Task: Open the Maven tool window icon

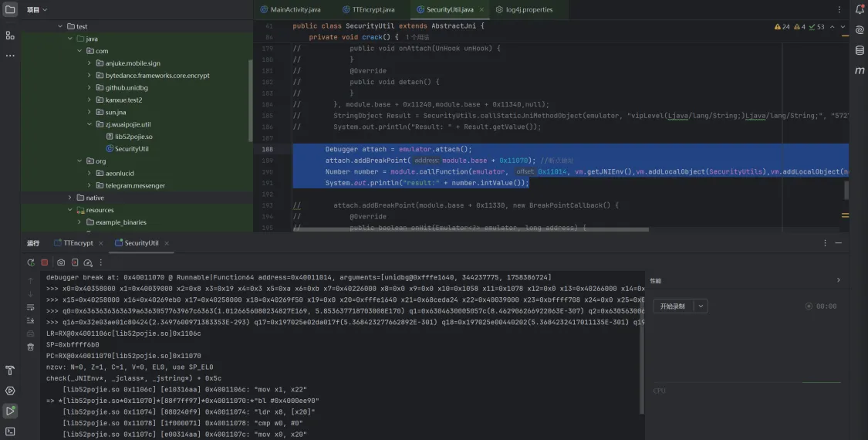Action: click(x=860, y=70)
